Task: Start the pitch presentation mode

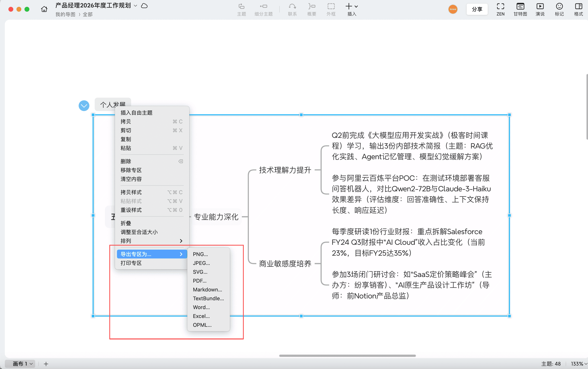Action: click(x=540, y=9)
